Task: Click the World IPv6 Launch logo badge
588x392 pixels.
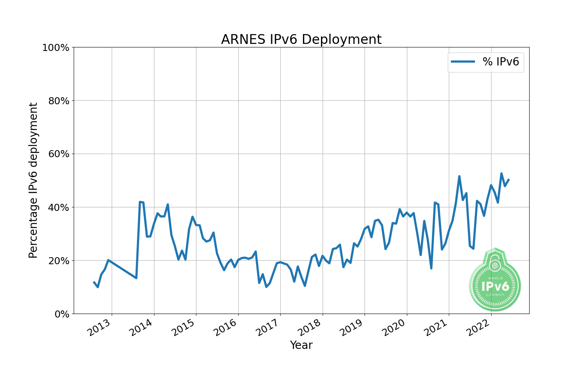Action: (x=495, y=279)
